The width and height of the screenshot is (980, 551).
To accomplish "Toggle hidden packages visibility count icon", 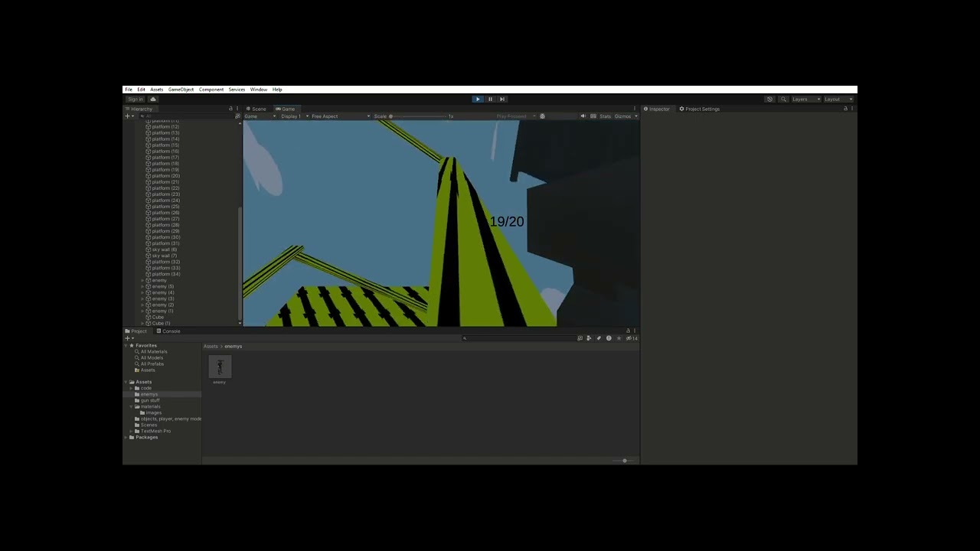I will [x=632, y=338].
